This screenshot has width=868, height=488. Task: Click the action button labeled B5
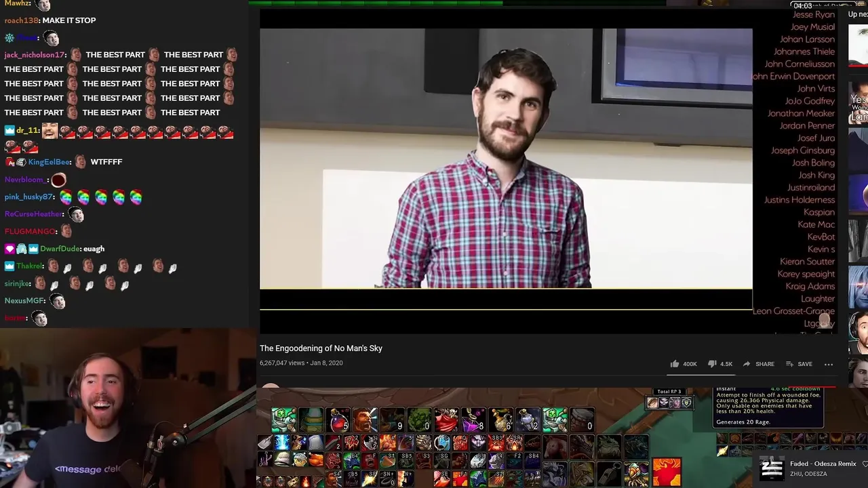351,479
